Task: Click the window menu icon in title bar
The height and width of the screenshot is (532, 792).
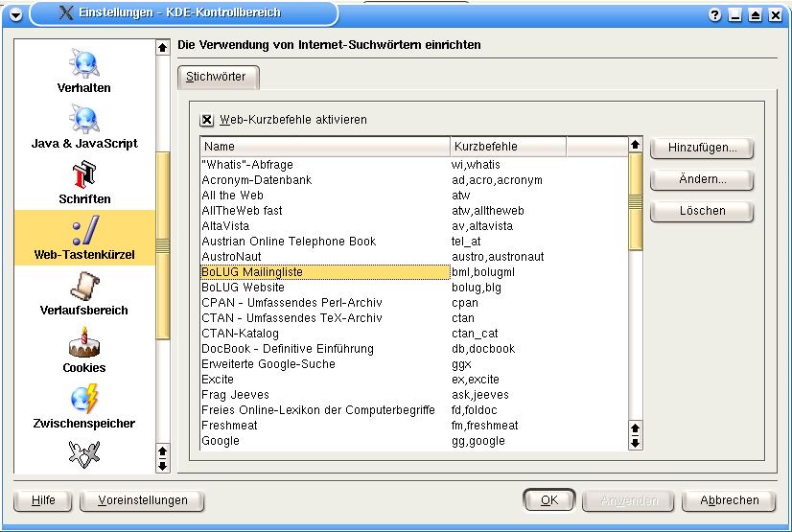Action: point(15,14)
